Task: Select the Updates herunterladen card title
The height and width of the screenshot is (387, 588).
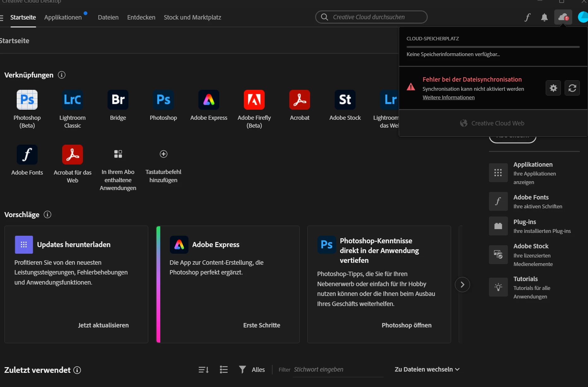Action: point(74,245)
